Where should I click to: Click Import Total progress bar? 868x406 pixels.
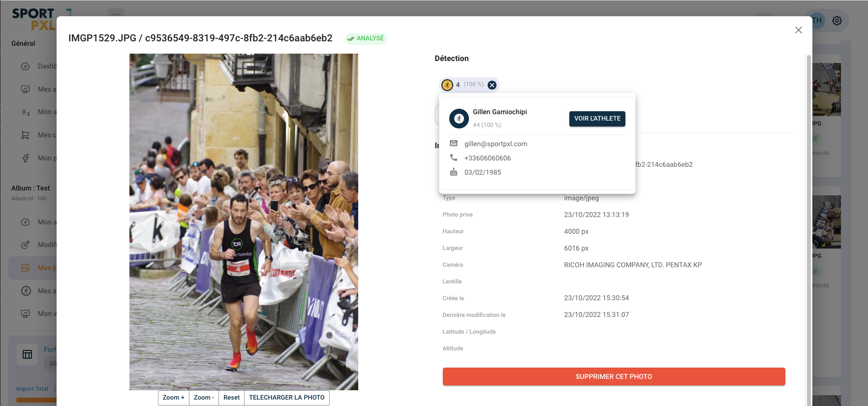coord(36,400)
